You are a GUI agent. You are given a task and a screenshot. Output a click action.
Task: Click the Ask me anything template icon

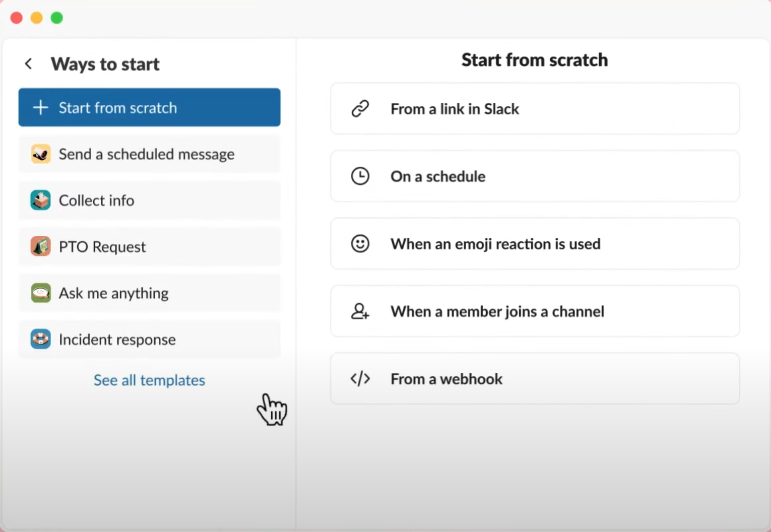tap(40, 293)
